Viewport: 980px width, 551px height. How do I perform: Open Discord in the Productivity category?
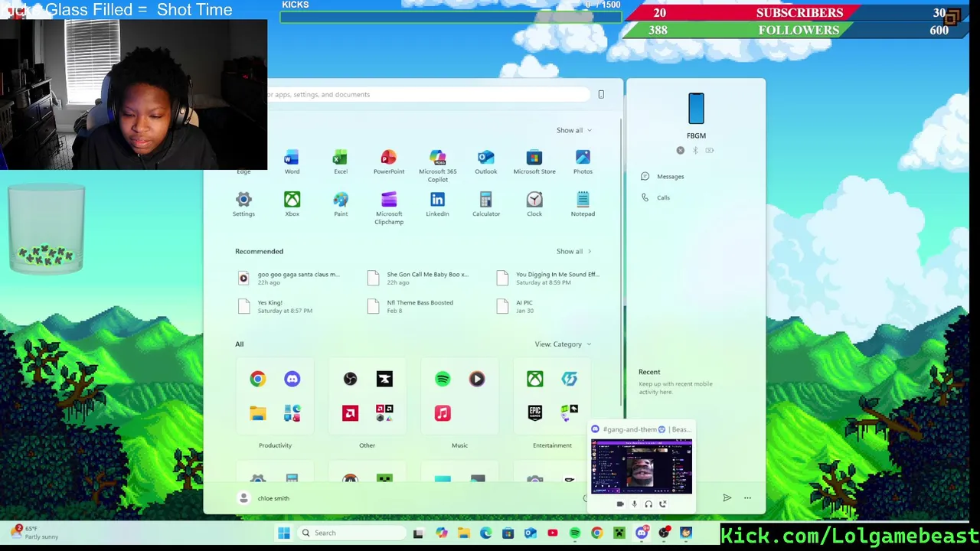[x=292, y=379]
